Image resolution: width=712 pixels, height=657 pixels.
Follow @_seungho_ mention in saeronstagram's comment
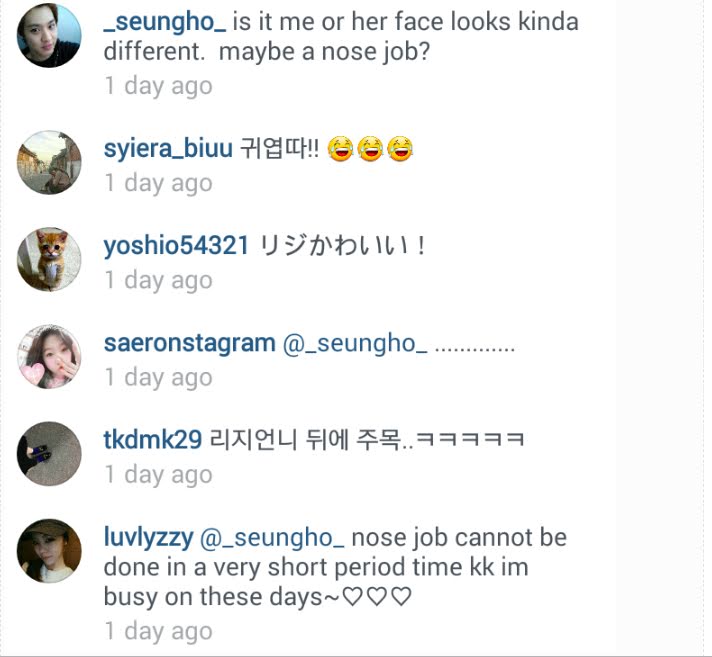point(355,344)
